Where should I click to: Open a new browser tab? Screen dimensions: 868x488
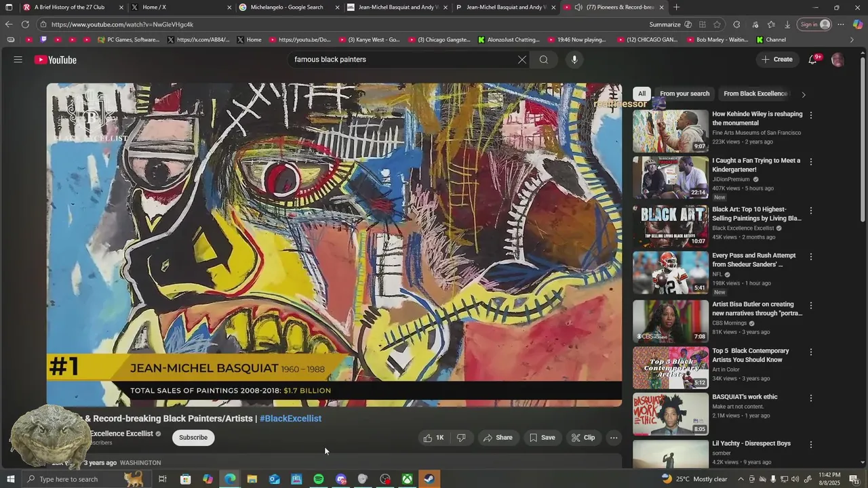coord(676,7)
